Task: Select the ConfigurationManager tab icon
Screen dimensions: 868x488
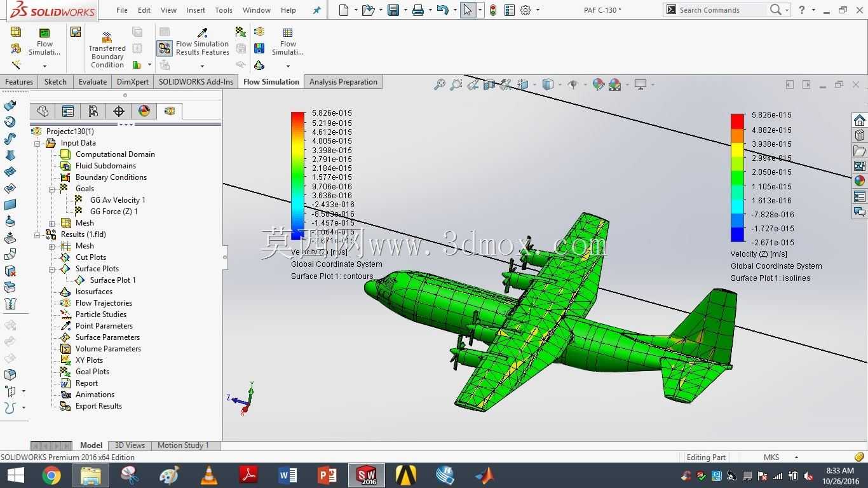Action: tap(93, 111)
